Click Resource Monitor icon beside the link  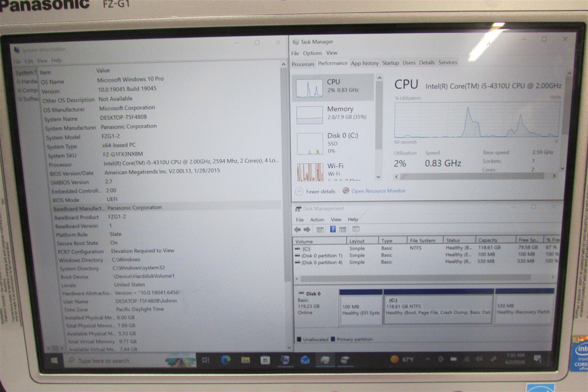tap(346, 190)
